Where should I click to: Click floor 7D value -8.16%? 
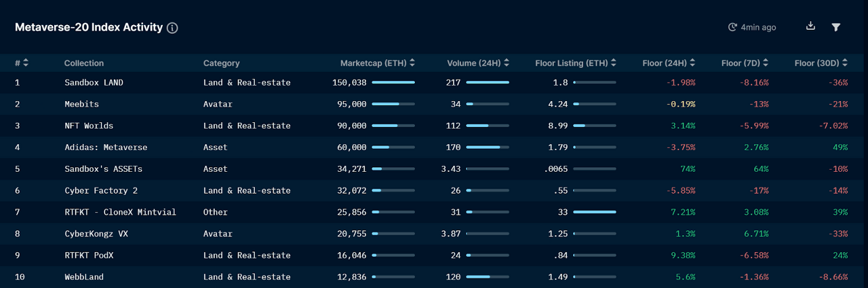[754, 82]
